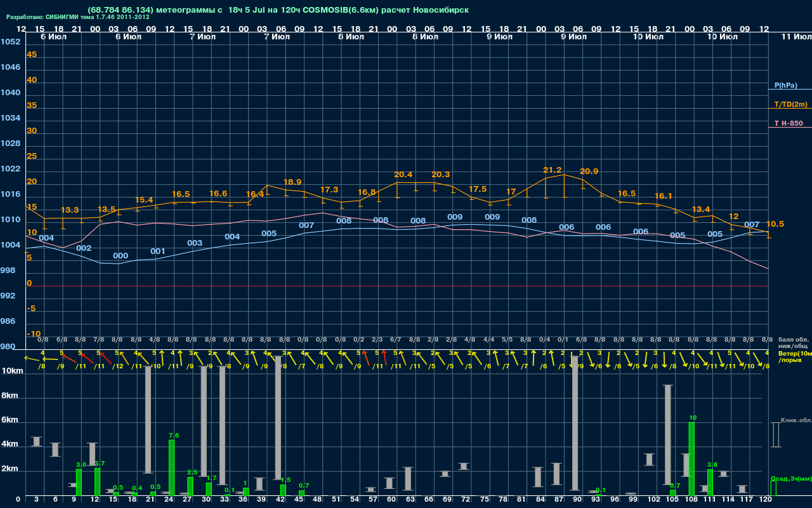Select the T H-850 legend entry

tap(788, 123)
